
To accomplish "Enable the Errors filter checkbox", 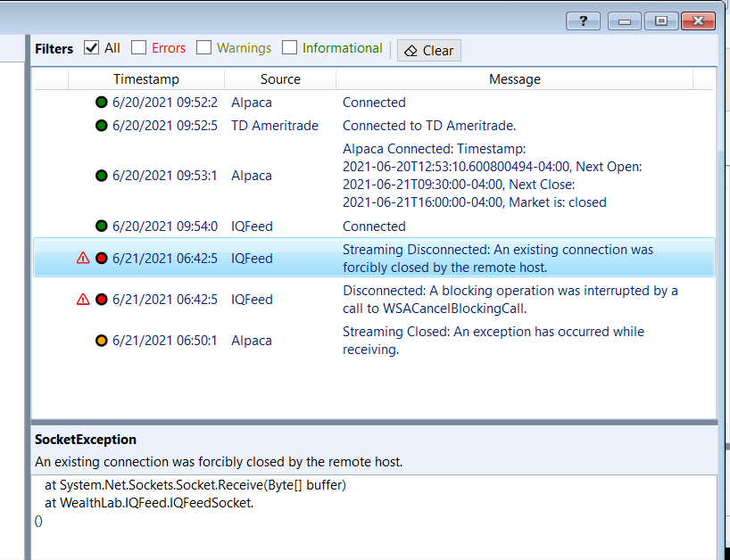I will tap(138, 47).
